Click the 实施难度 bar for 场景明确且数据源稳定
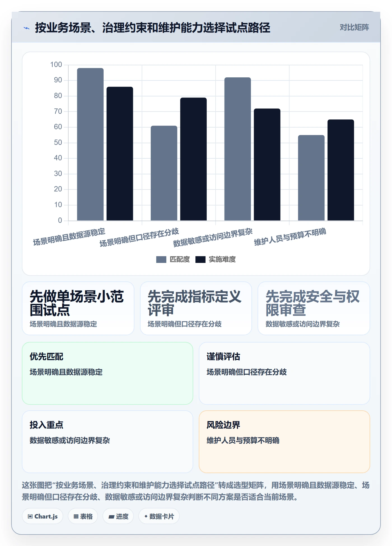This screenshot has height=546, width=392. [x=120, y=154]
